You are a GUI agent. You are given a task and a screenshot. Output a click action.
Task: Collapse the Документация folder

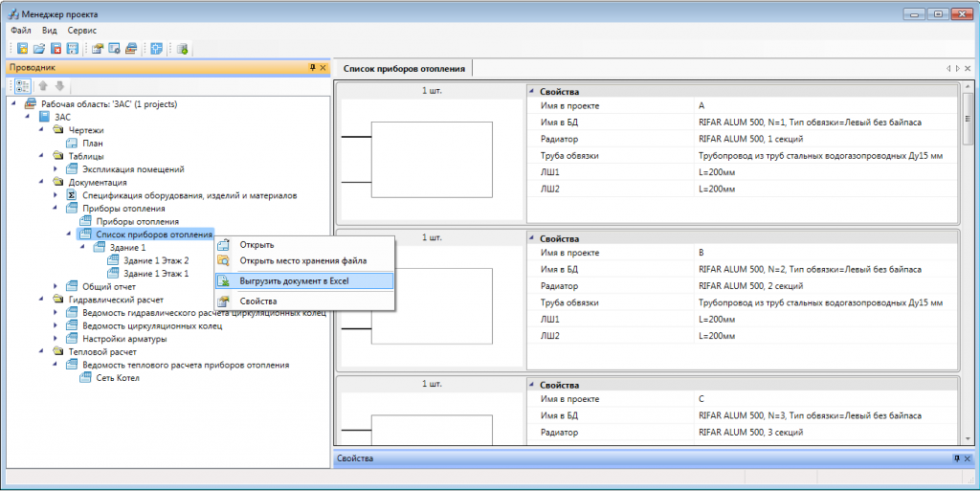[41, 183]
